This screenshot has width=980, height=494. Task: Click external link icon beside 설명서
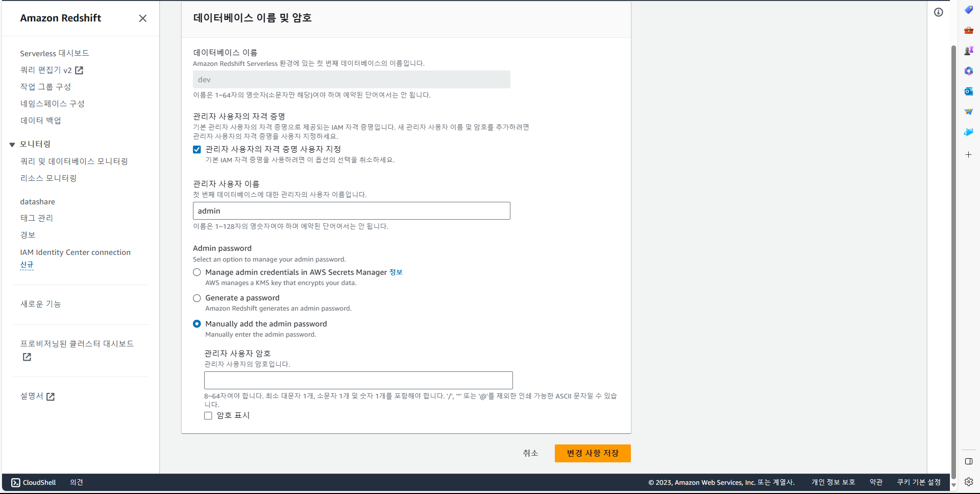click(51, 396)
